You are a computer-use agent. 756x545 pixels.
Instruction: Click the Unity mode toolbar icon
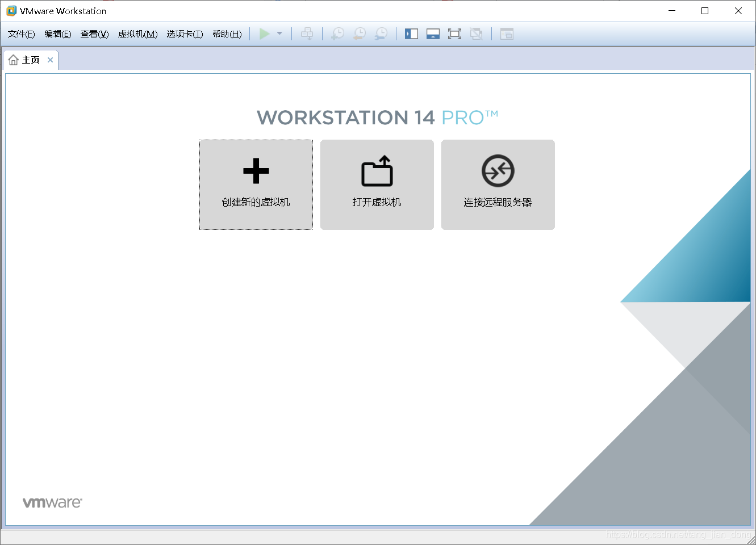coord(477,34)
